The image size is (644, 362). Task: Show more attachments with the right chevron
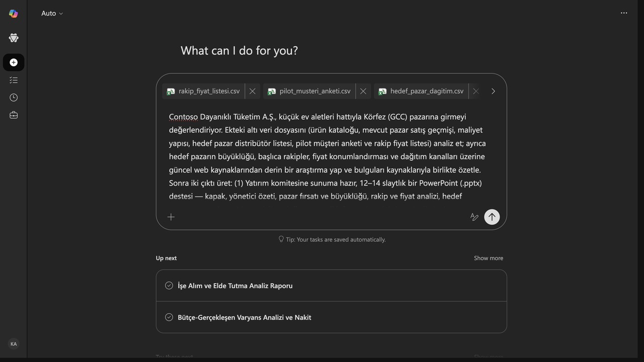[x=493, y=91]
